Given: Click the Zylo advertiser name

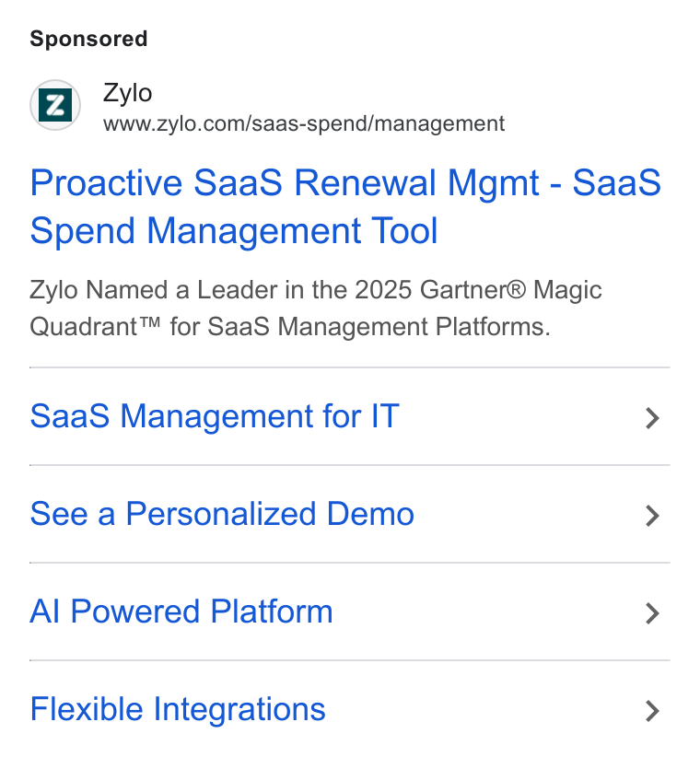Looking at the screenshot, I should tap(127, 93).
